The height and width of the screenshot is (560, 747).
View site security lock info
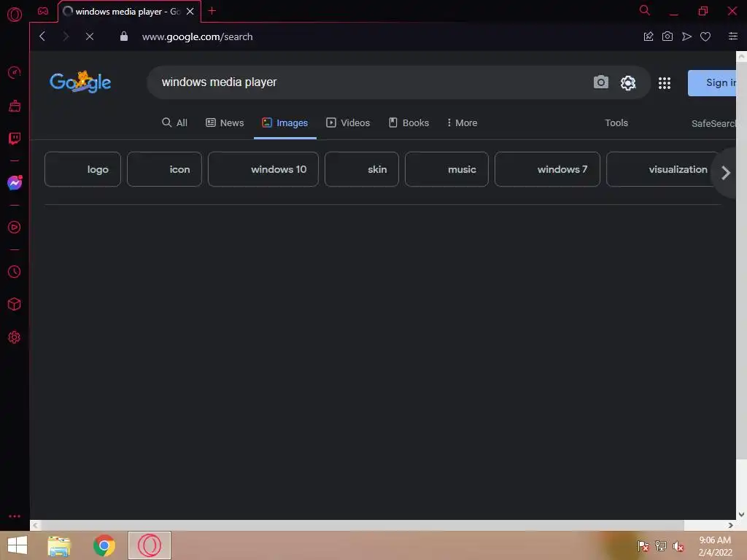pyautogui.click(x=124, y=36)
